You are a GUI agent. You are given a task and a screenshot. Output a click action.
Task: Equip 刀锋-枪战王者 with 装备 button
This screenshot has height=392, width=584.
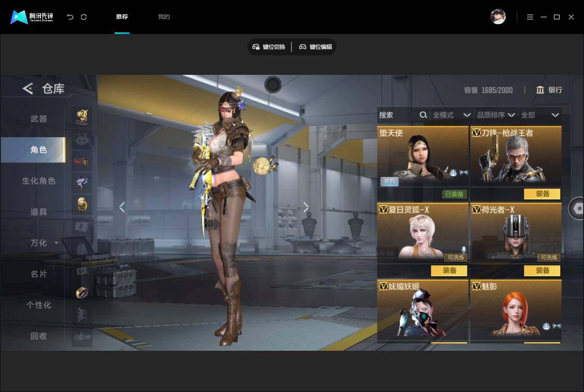(x=542, y=194)
